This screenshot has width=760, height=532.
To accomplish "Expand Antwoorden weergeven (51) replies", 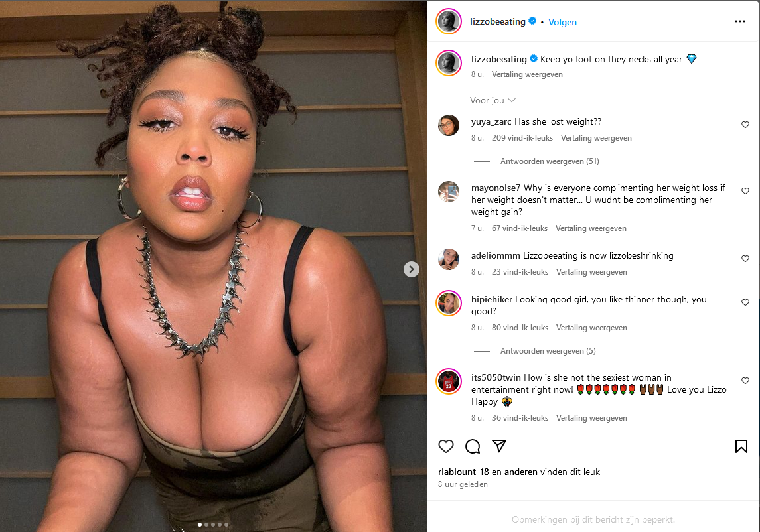I will [550, 161].
